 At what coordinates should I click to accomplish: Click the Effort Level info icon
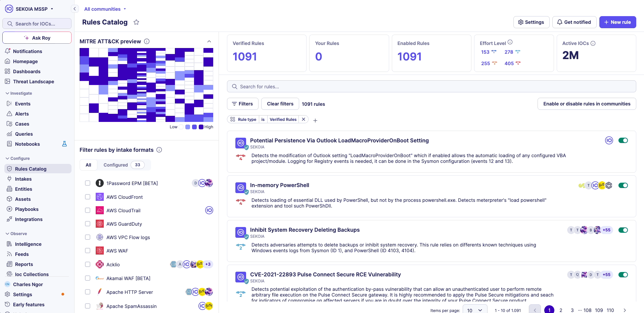tap(510, 42)
